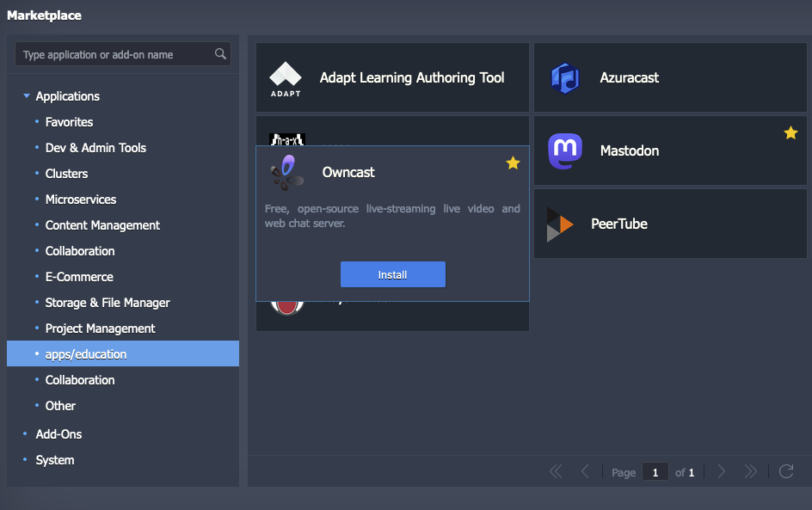Click the Azuracast music icon

tap(564, 78)
